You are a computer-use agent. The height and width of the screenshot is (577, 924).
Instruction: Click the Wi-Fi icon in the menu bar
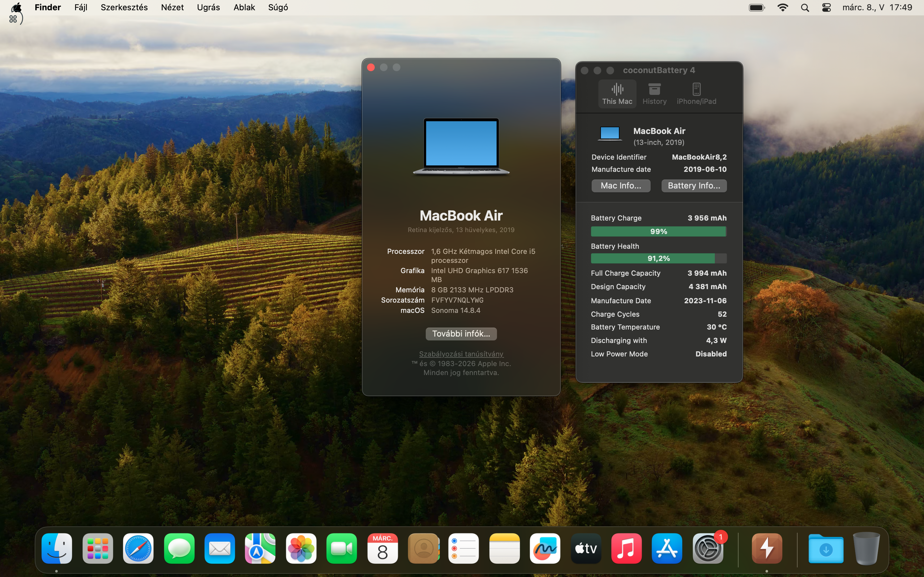click(783, 7)
